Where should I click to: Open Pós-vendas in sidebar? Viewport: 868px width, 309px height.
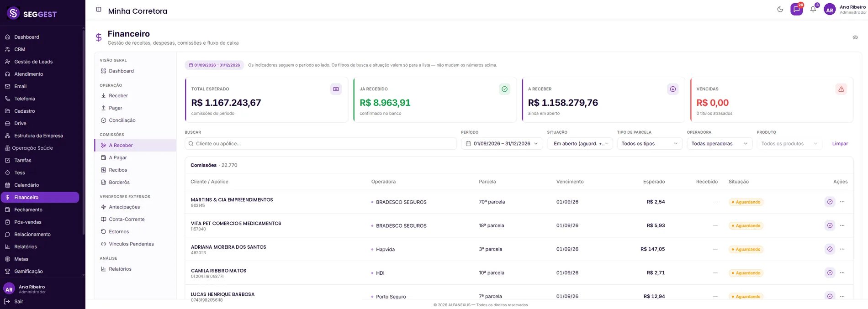point(40,222)
